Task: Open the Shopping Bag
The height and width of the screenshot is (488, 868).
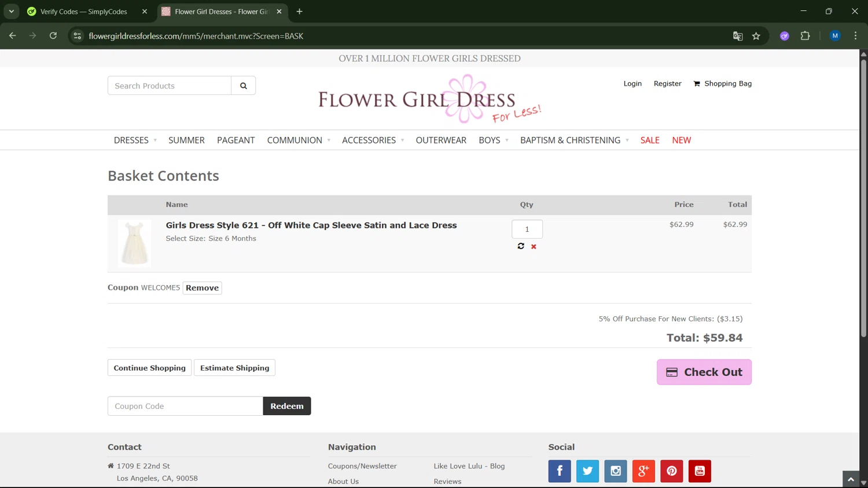Action: point(722,83)
